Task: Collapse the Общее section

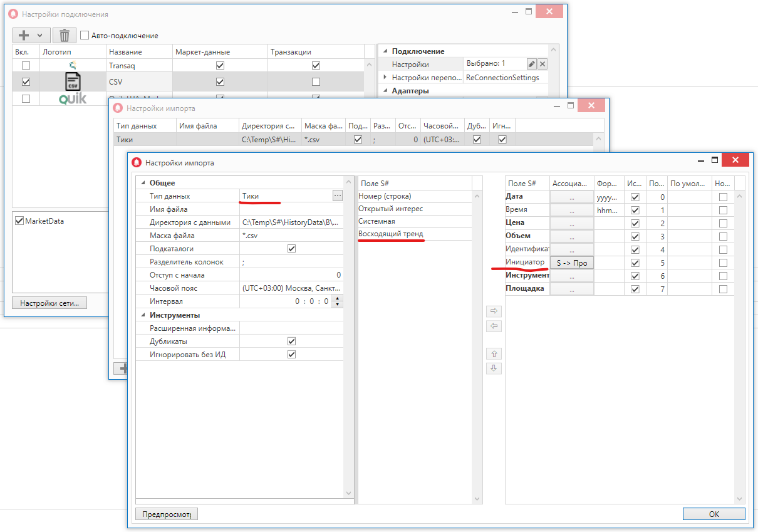Action: coord(142,183)
